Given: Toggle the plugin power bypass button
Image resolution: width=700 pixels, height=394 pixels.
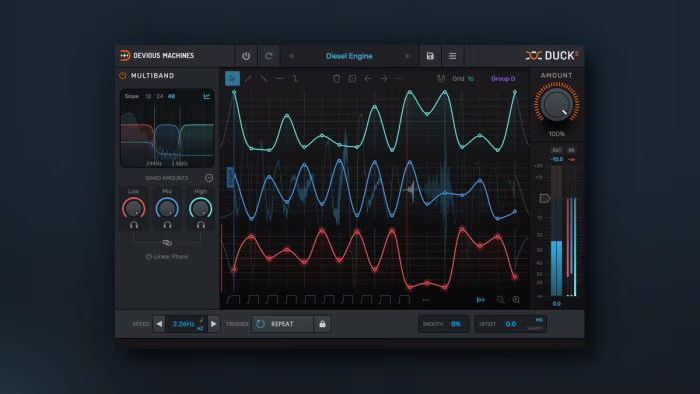Looking at the screenshot, I should pyautogui.click(x=246, y=56).
